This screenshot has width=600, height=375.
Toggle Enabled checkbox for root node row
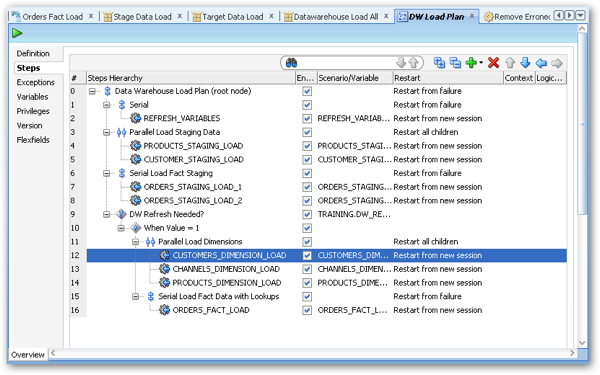click(x=307, y=91)
